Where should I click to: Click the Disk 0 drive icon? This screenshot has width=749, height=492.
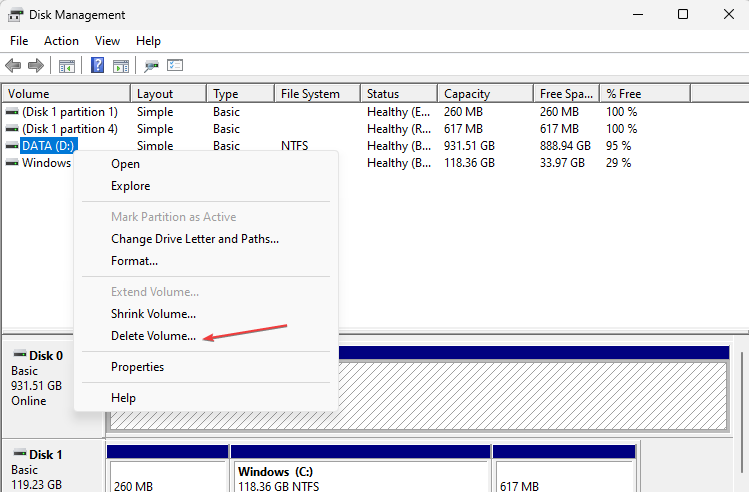pyautogui.click(x=20, y=354)
